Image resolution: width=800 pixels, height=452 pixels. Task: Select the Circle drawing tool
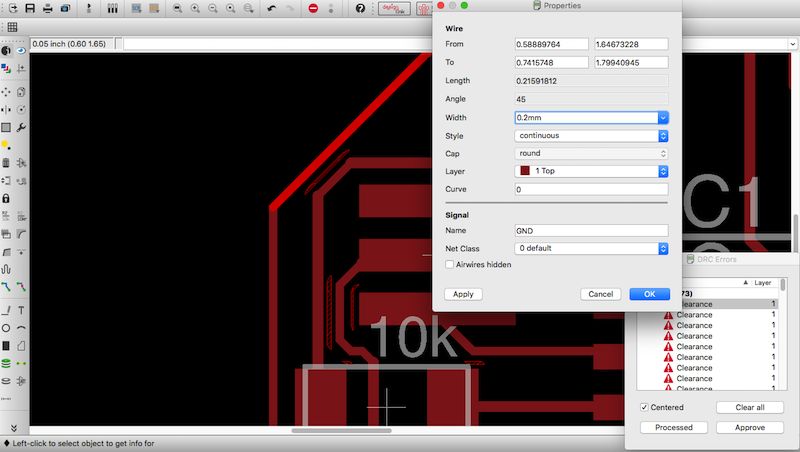[6, 328]
